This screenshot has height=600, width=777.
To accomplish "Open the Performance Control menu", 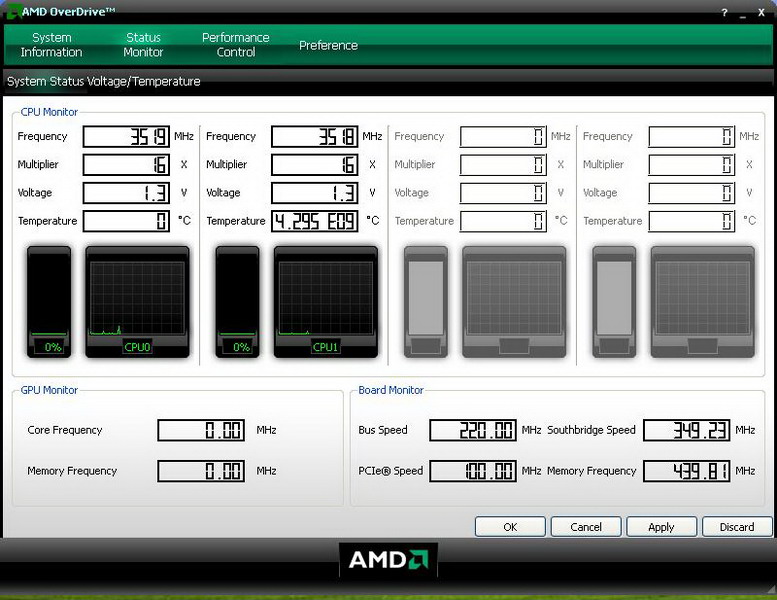I will click(x=236, y=45).
